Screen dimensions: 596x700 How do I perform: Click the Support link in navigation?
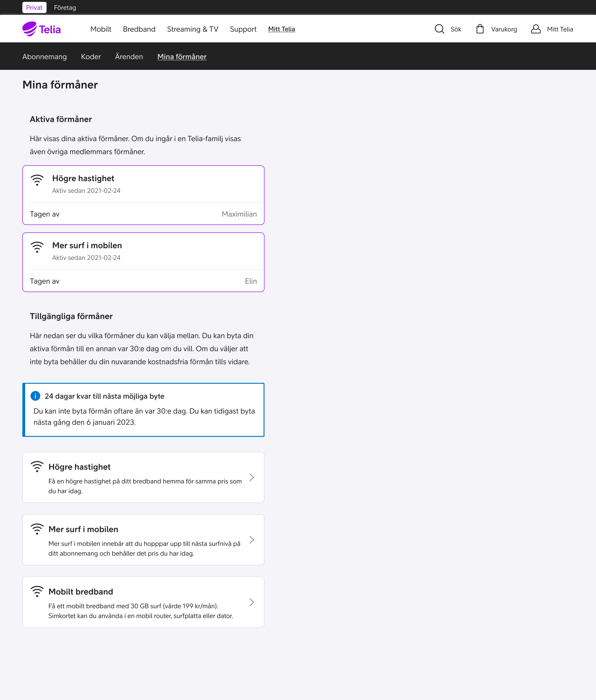tap(243, 29)
